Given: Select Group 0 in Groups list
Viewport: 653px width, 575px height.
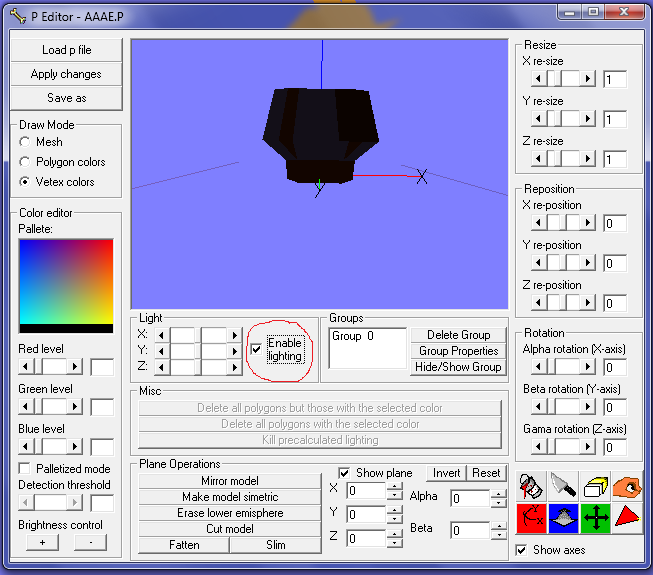Looking at the screenshot, I should click(x=353, y=336).
